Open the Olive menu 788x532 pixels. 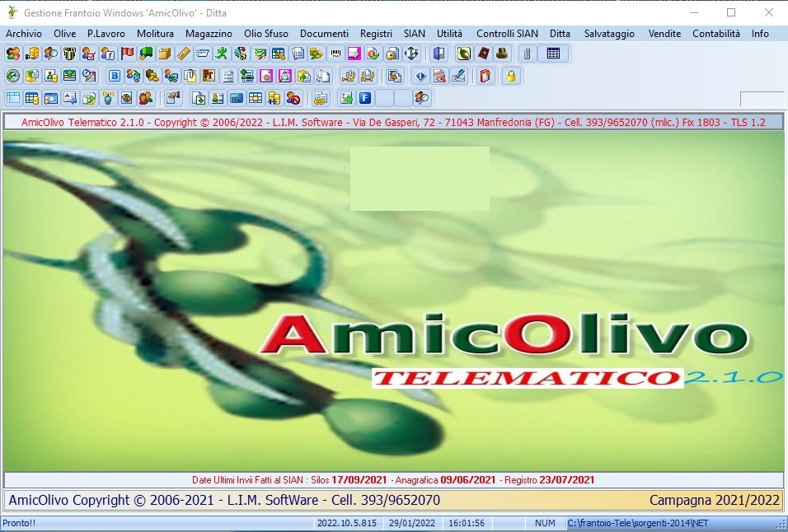pyautogui.click(x=65, y=34)
